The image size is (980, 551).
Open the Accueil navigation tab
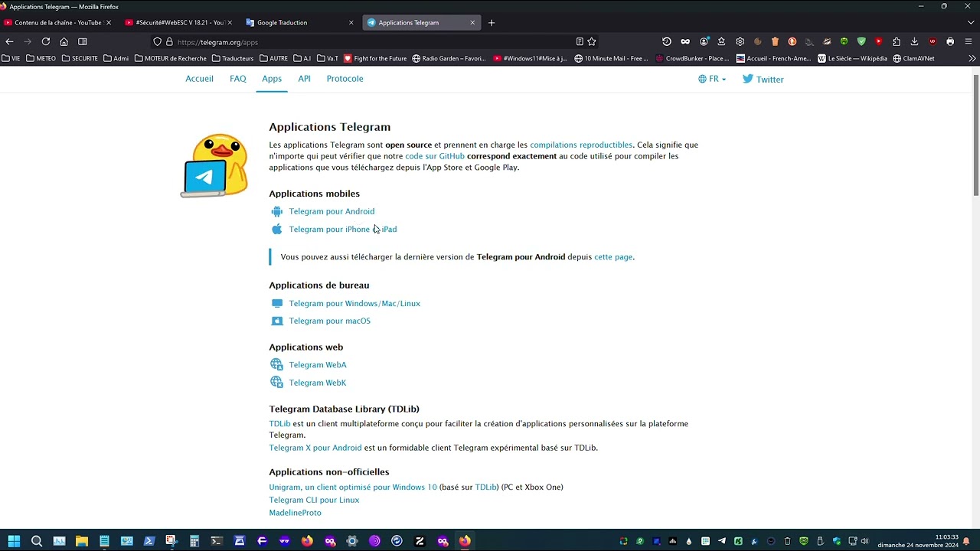click(x=199, y=79)
